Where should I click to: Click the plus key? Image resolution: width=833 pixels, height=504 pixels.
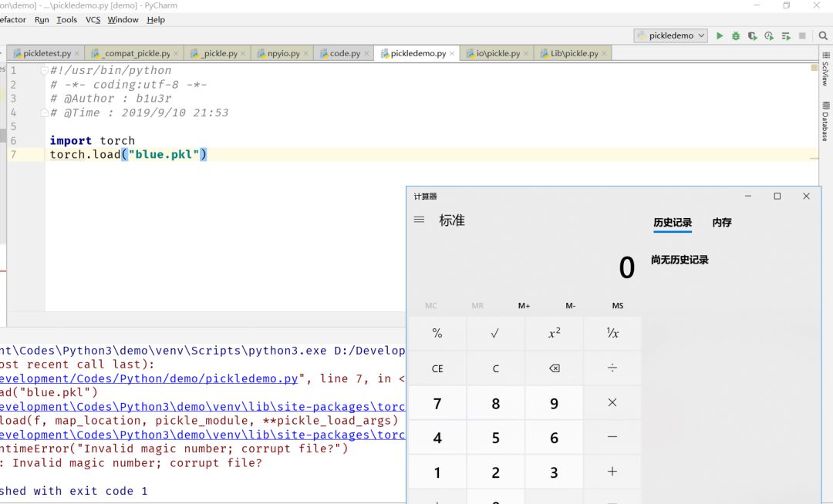pos(612,472)
